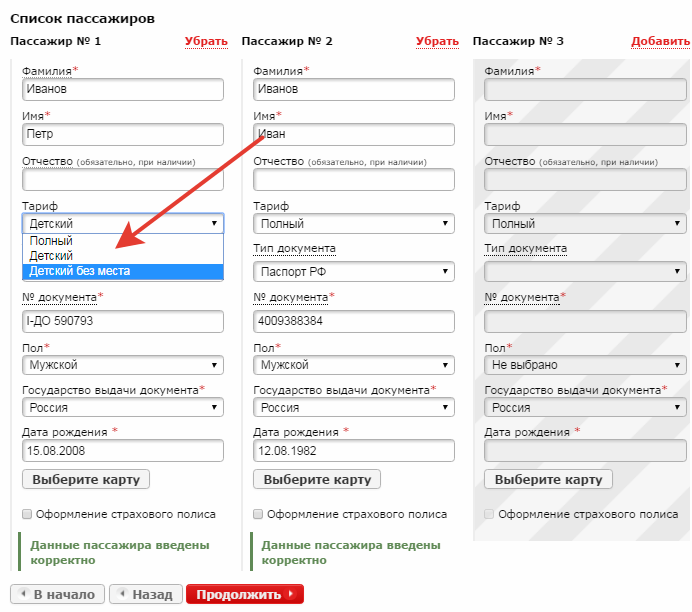Screen dimensions: 692x612
Task: Open Государство выдачи dropdown of passenger 1
Action: click(x=123, y=408)
